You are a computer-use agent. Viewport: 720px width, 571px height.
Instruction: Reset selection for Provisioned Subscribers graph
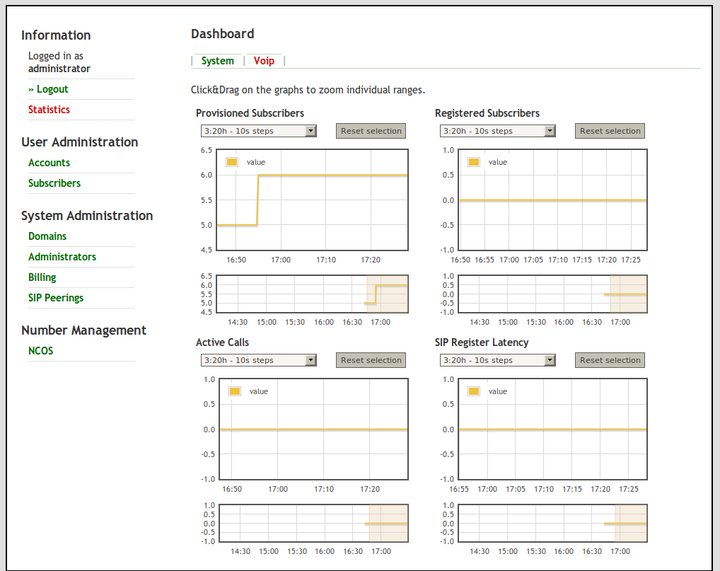pos(371,131)
